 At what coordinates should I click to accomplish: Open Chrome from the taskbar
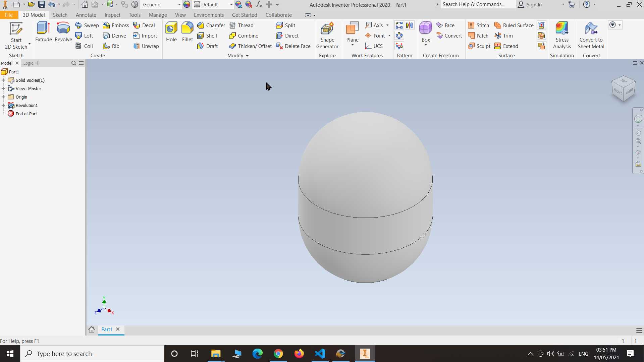[278, 354]
